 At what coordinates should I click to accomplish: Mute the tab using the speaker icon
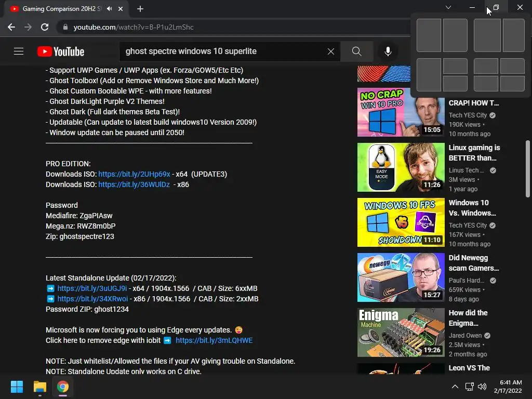pos(109,8)
